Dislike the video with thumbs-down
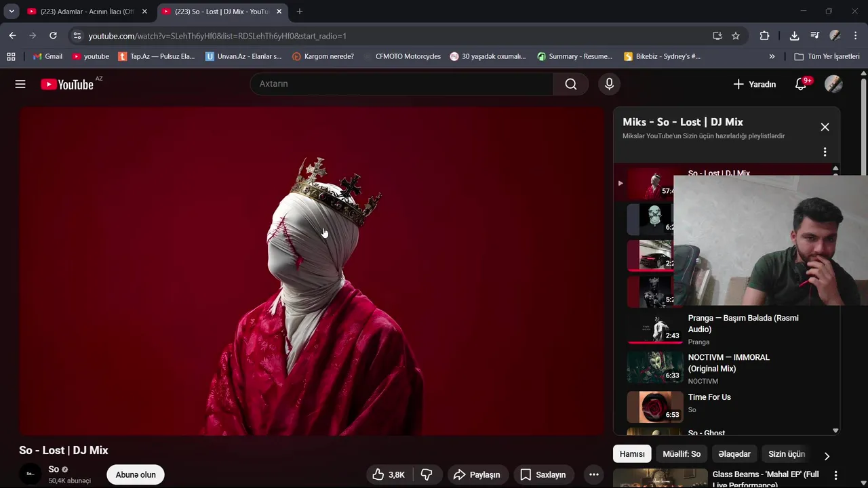Screen dimensions: 868x488 [x=427, y=474]
